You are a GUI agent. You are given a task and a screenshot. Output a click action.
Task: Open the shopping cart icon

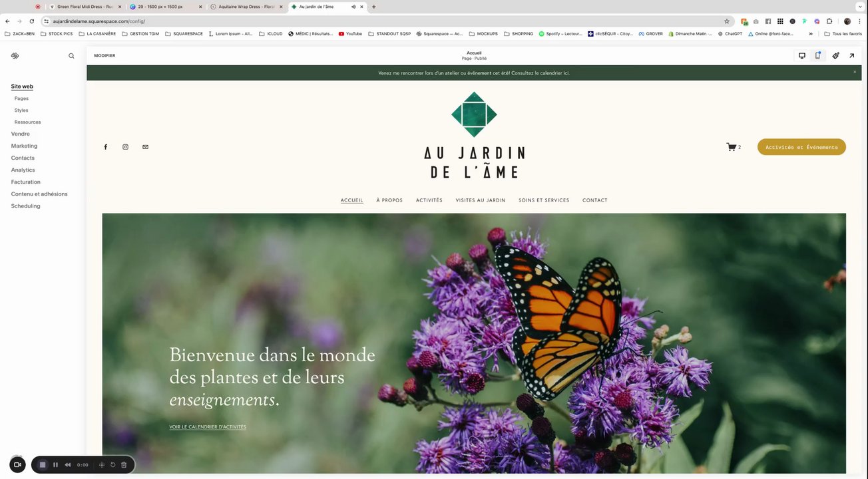pos(731,147)
